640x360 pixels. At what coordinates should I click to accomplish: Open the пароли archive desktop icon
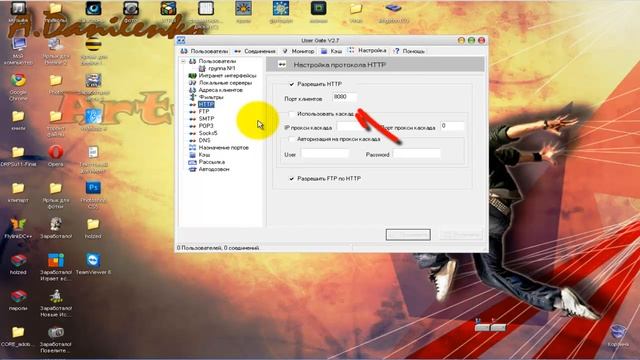click(x=18, y=296)
